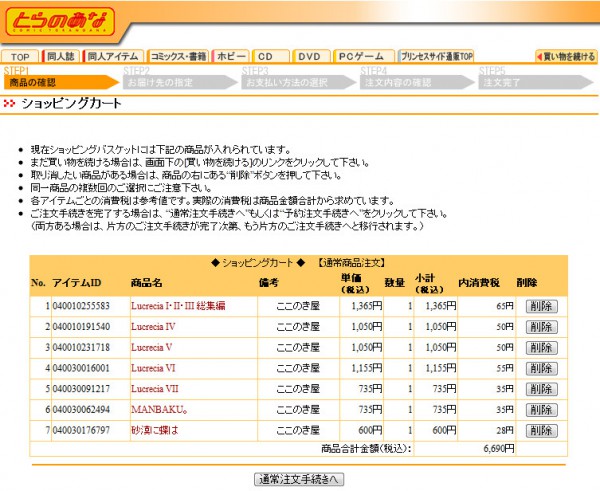Viewport: 600px width, 491px height.
Task: Proceed with 通常注文手続きへ button
Action: 299,479
